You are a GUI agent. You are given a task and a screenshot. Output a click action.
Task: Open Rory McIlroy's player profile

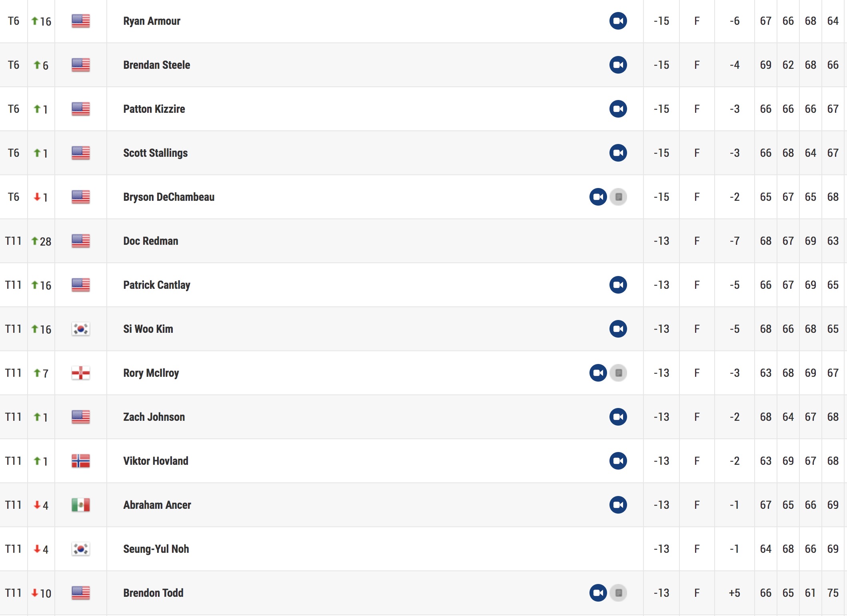click(151, 373)
